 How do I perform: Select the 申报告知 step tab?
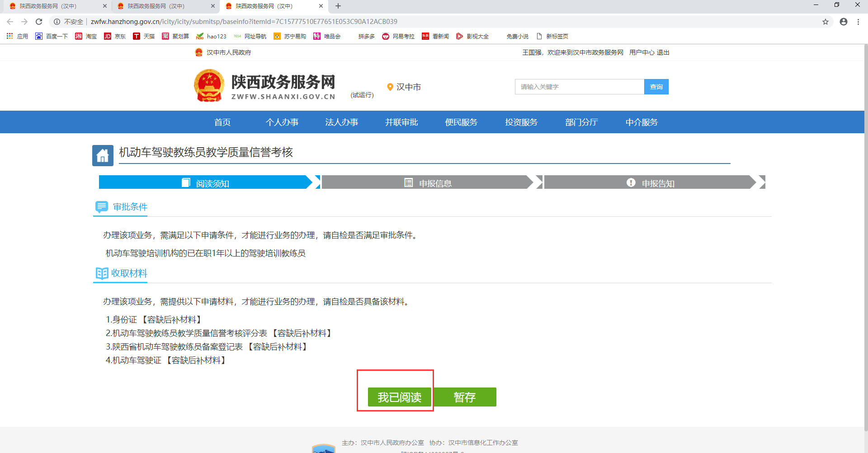pos(650,182)
